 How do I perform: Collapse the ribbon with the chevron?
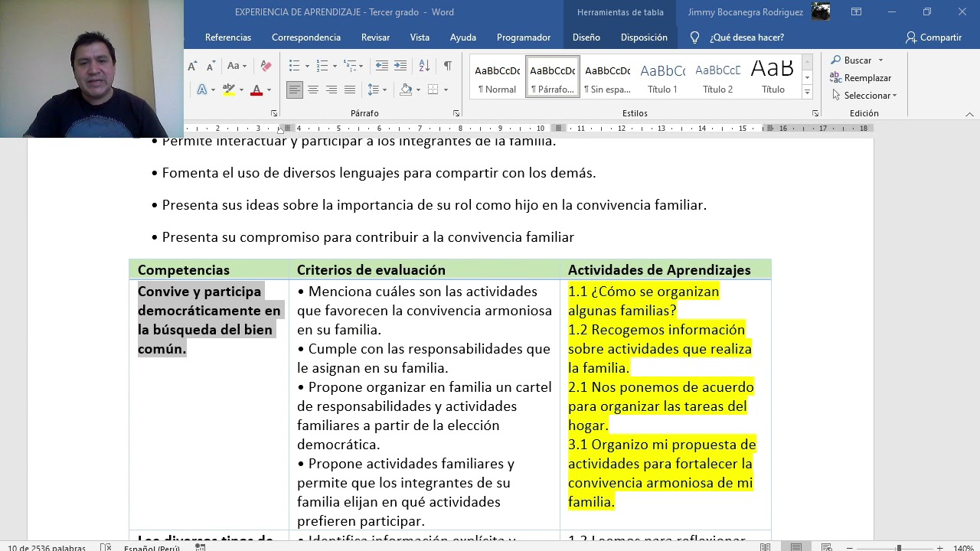[x=969, y=114]
